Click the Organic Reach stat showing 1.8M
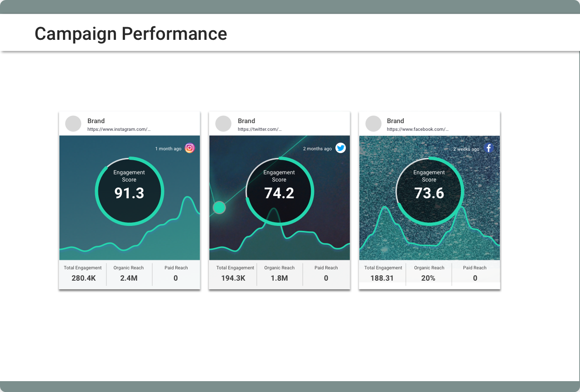The height and width of the screenshot is (392, 580). coord(279,278)
